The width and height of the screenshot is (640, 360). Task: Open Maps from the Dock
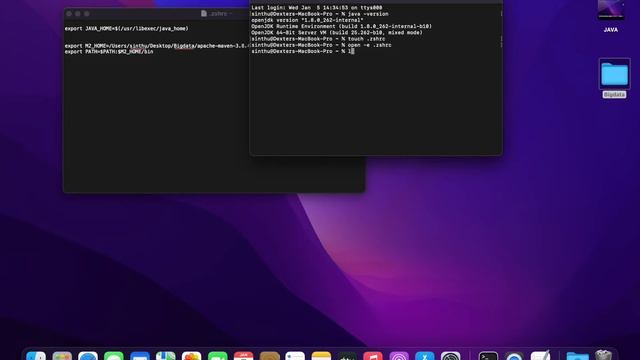166,356
